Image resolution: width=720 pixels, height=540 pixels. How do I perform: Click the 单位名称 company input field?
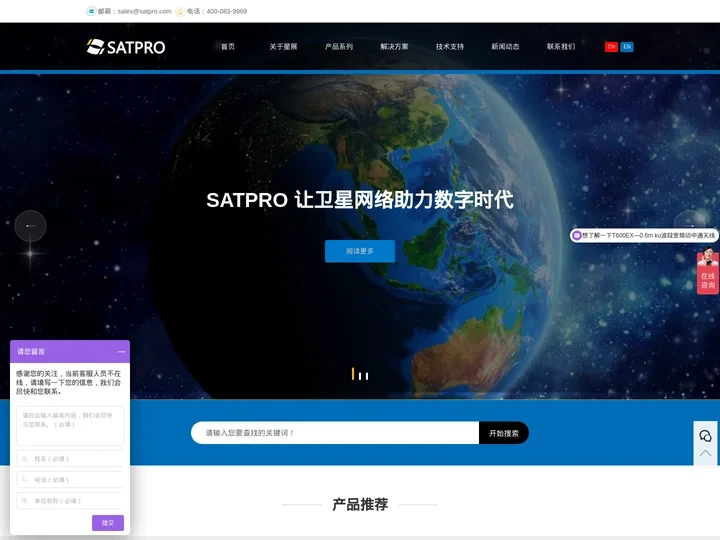pyautogui.click(x=70, y=501)
